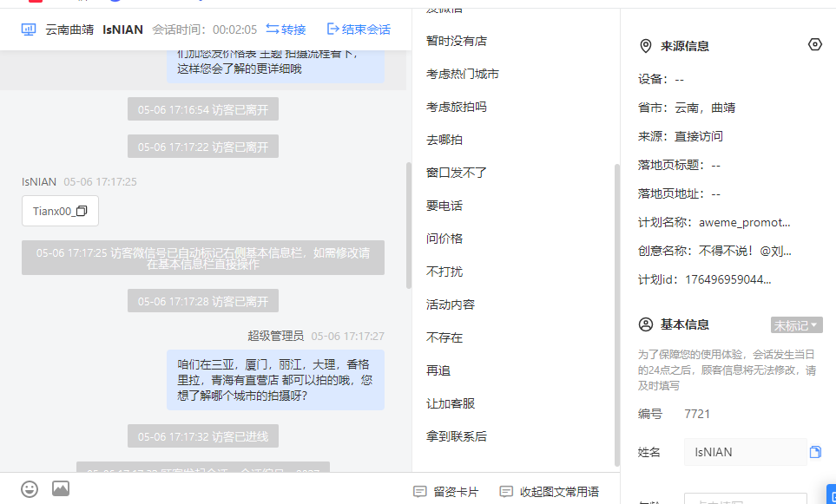Choose the 问价格 quick reply
Viewport: 836px width, 504px height.
(x=444, y=239)
